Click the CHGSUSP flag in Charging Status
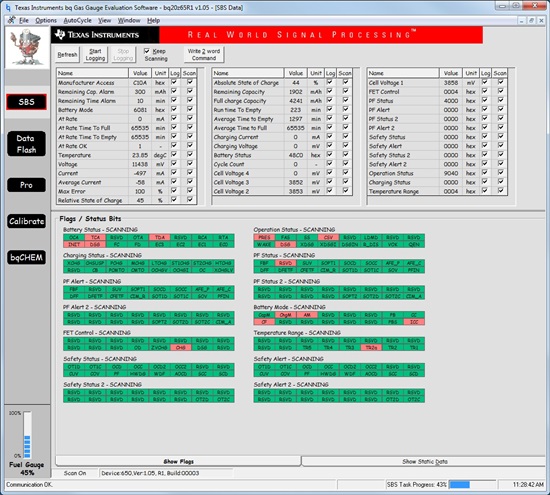 tap(95, 263)
